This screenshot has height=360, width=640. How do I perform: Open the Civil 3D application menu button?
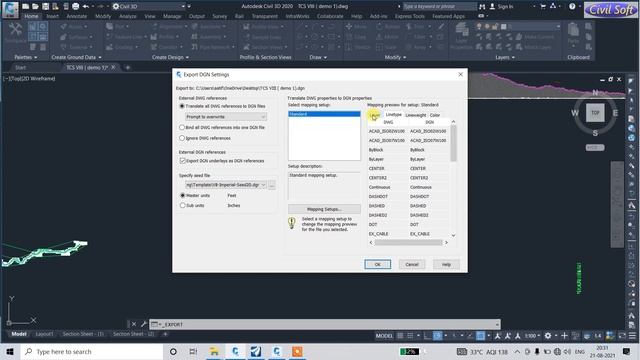tap(10, 9)
